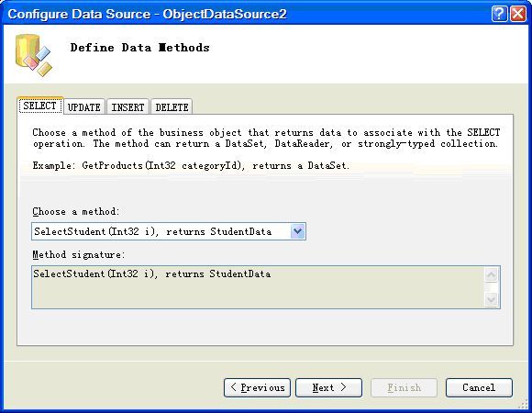Click the Method signature label
Image resolution: width=532 pixels, height=413 pixels.
click(78, 255)
